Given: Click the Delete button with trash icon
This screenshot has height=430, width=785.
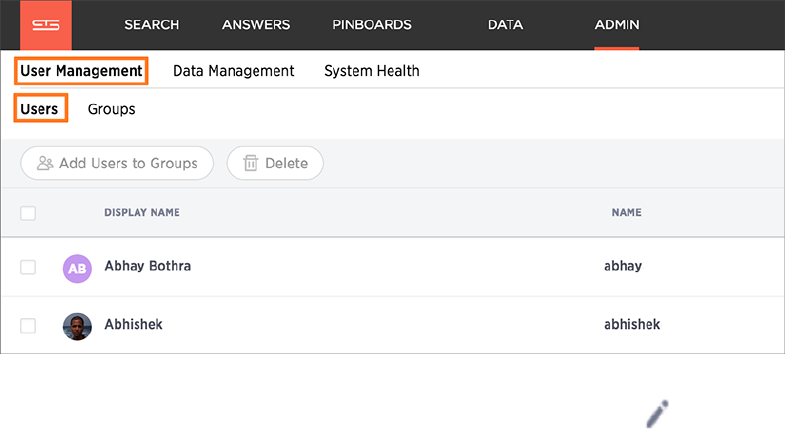Looking at the screenshot, I should [x=275, y=163].
